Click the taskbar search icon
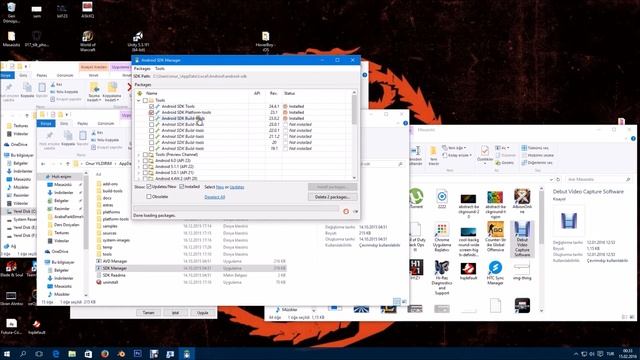This screenshot has width=640, height=360. pyautogui.click(x=23, y=353)
